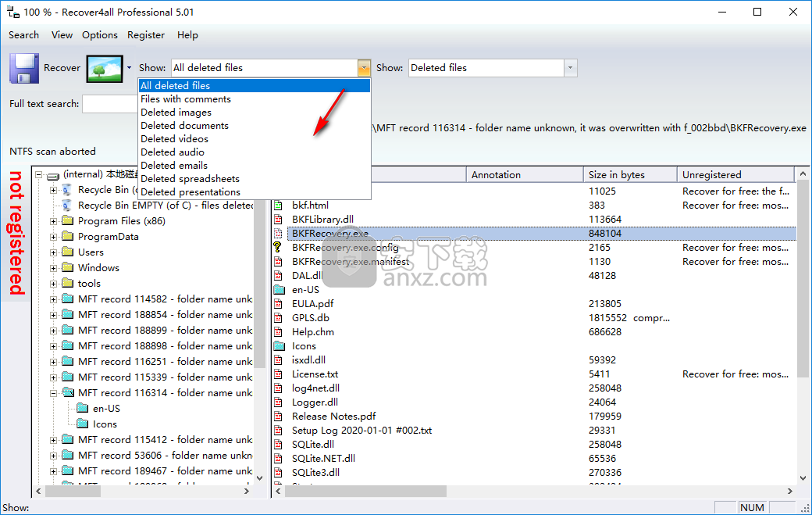The image size is (812, 515).
Task: Choose 'Deleted documents' filter option
Action: 255,125
